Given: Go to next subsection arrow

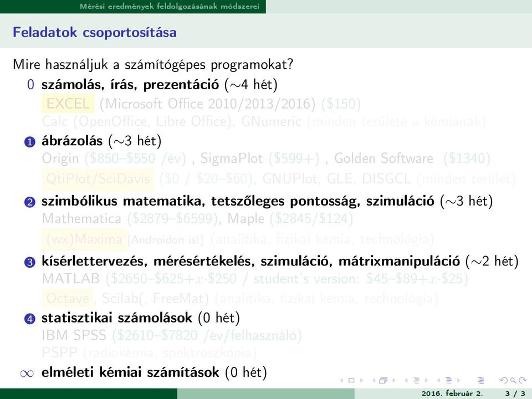Looking at the screenshot, I should [426, 380].
